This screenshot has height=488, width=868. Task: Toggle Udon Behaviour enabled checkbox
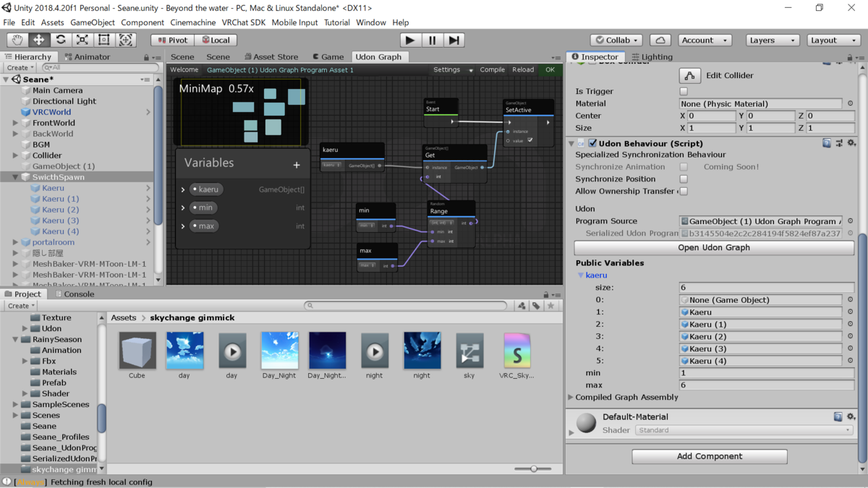point(592,143)
